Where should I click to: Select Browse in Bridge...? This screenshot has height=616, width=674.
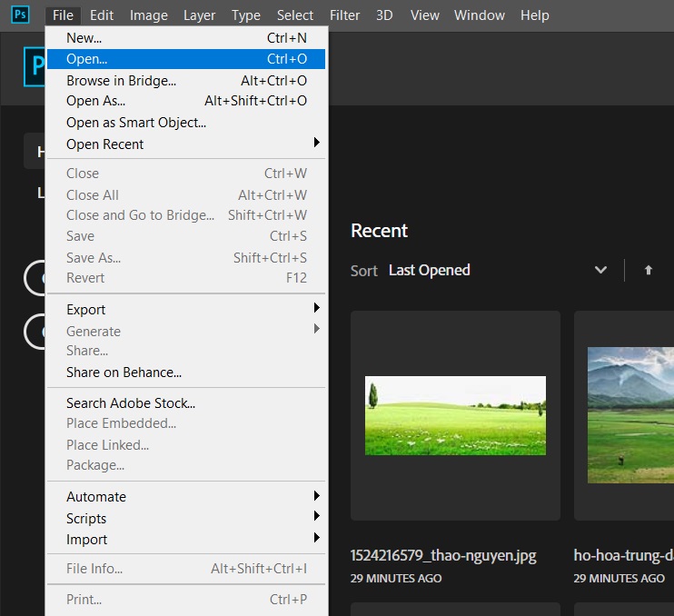click(186, 80)
